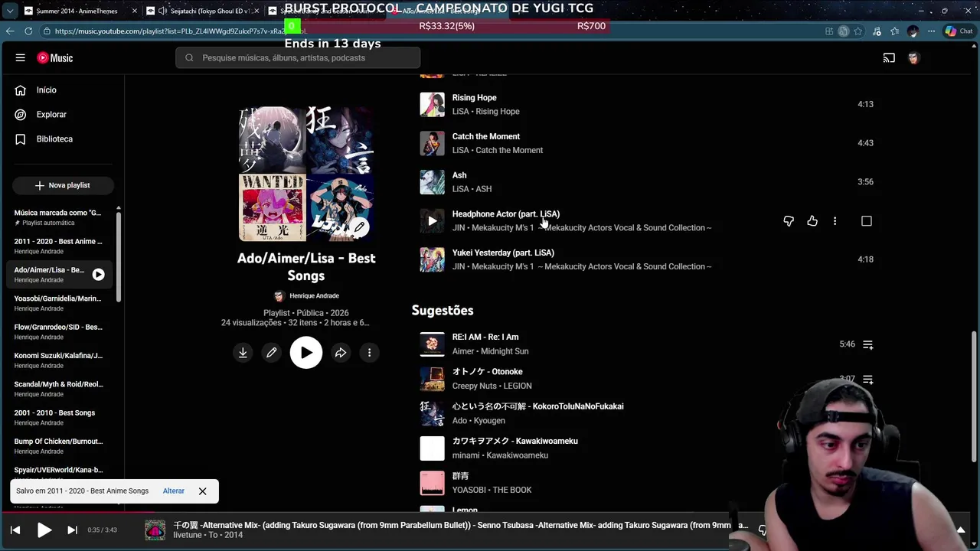Screen dimensions: 980x551
Task: Open the Bump Of Chicken/Burnout sidebar playlist
Action: [59, 446]
